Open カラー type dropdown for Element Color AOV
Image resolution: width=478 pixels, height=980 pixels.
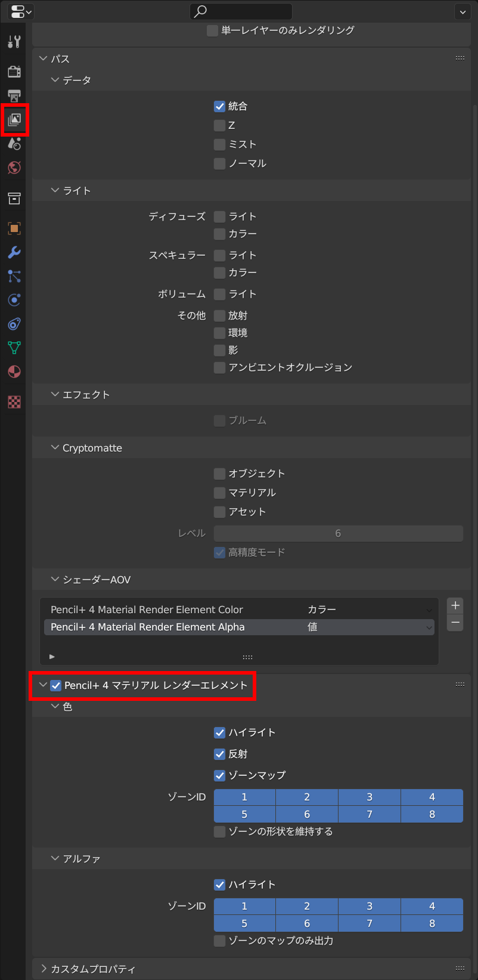point(369,610)
